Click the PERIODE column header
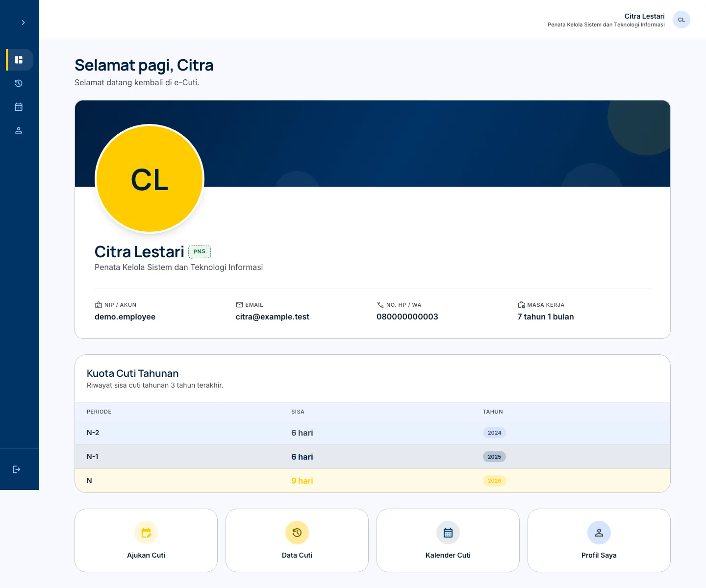The height and width of the screenshot is (588, 706). [99, 412]
